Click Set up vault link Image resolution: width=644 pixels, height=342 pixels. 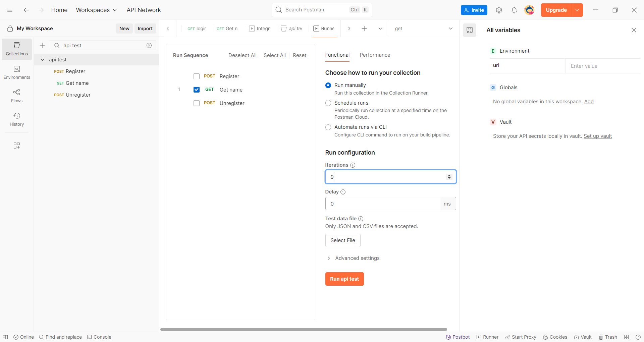598,136
